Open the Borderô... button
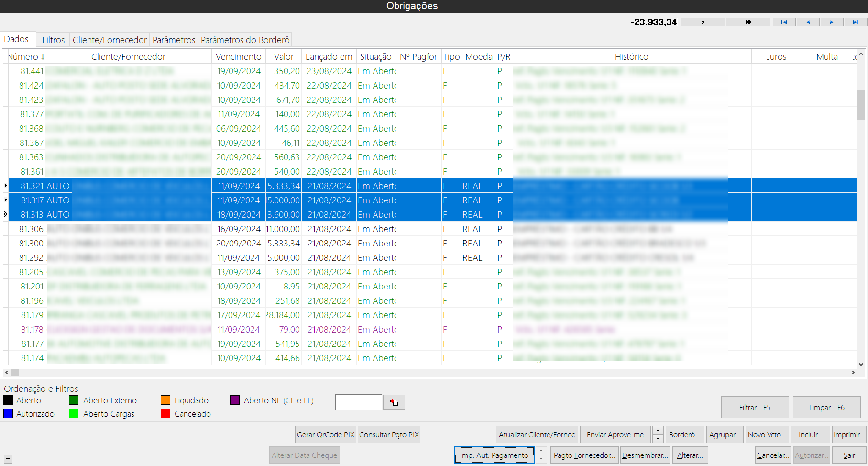Image resolution: width=868 pixels, height=466 pixels. 685,434
